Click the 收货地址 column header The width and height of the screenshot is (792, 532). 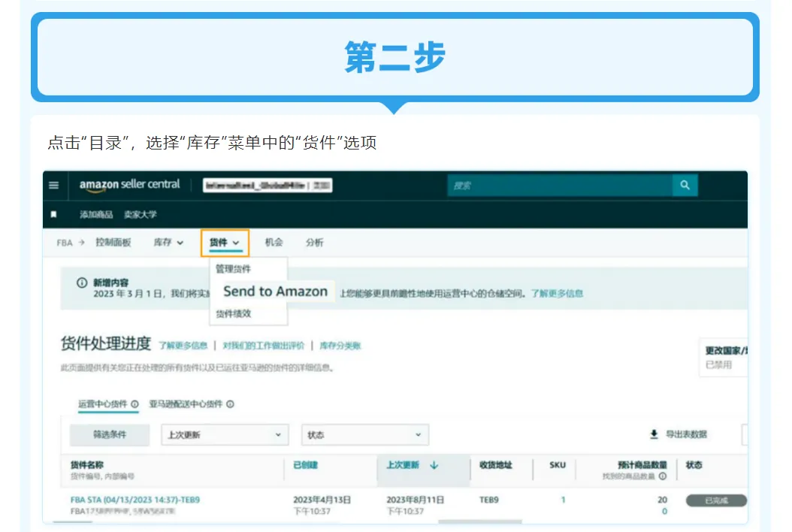coord(495,465)
